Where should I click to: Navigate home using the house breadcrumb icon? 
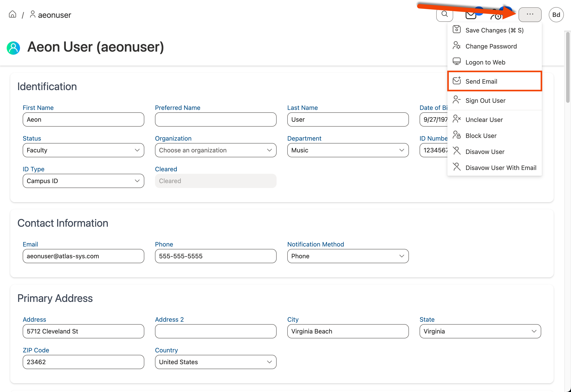(12, 14)
